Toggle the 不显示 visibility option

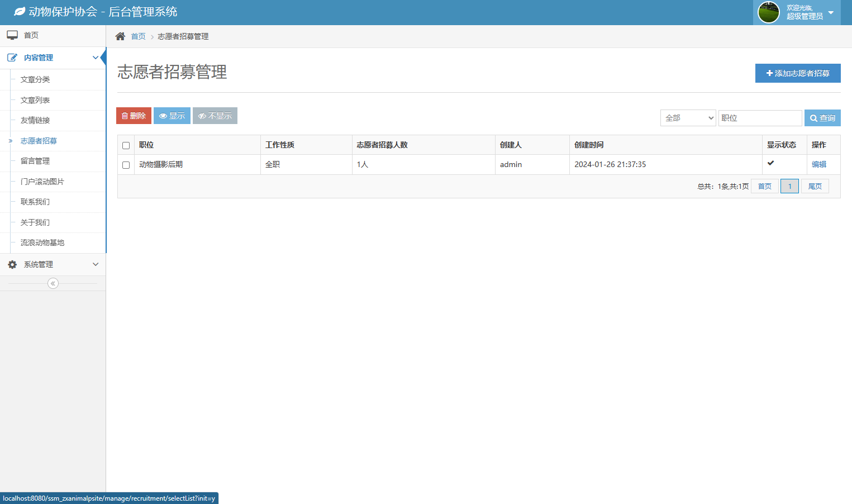point(215,116)
